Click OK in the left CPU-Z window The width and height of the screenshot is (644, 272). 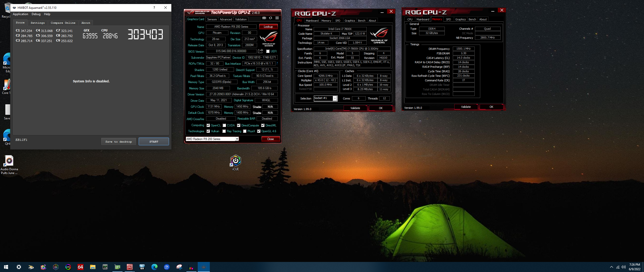point(381,108)
